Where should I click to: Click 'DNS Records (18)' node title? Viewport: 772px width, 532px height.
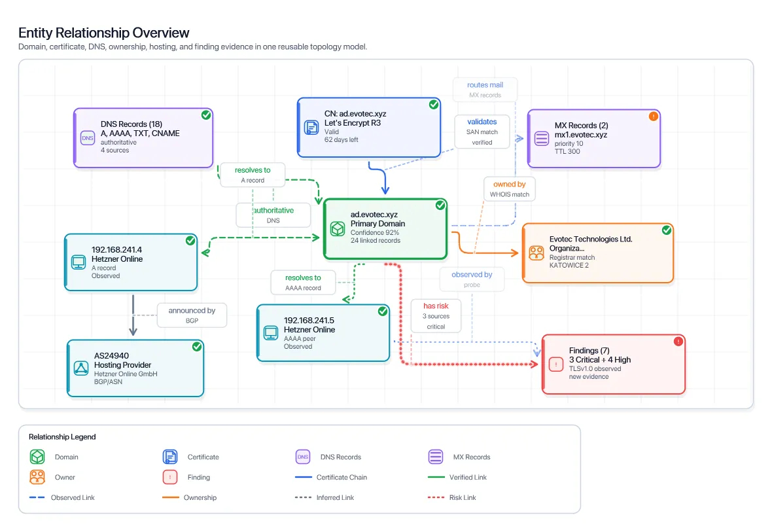tap(132, 124)
